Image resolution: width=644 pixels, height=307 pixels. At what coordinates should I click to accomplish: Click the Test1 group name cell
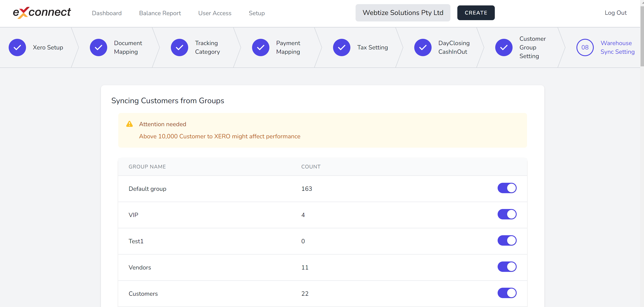click(x=136, y=241)
